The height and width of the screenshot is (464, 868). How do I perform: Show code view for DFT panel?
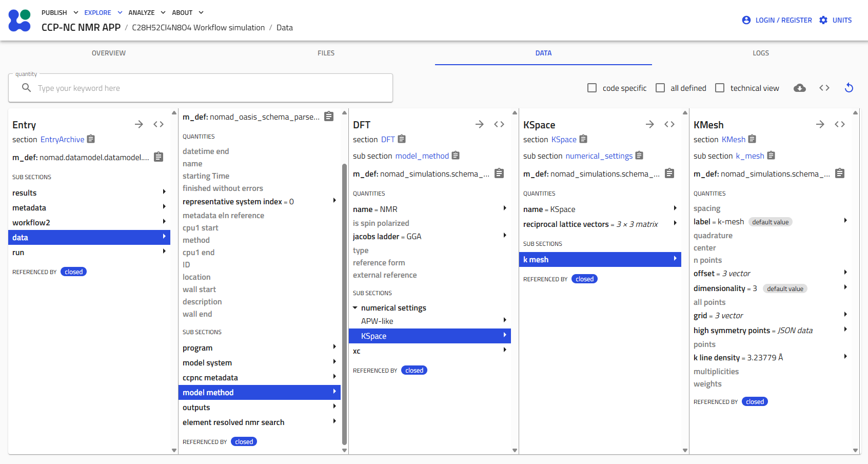click(499, 124)
